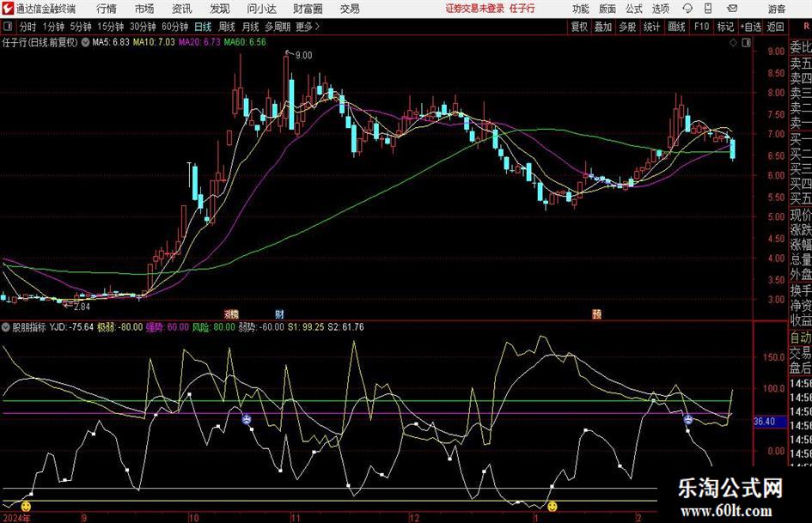Open the 交易 menu
This screenshot has height=523, width=812.
(x=350, y=9)
